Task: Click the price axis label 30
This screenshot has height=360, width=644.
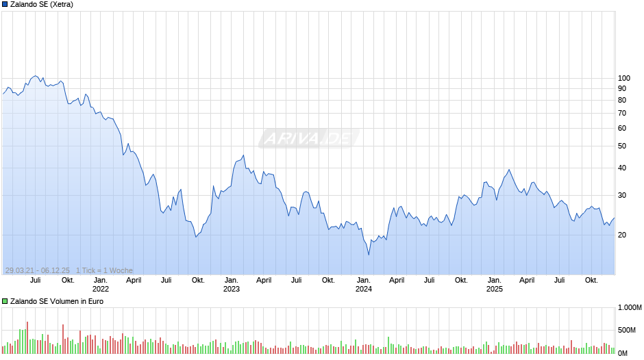Action: pos(622,195)
